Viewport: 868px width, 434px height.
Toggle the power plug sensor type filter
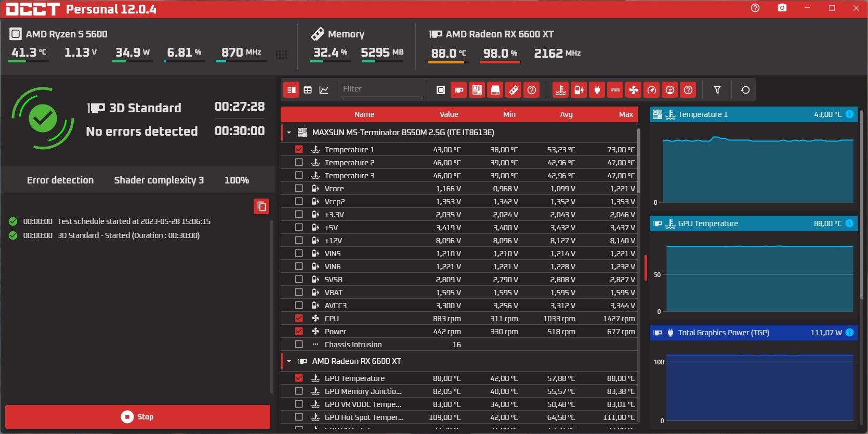pyautogui.click(x=597, y=90)
